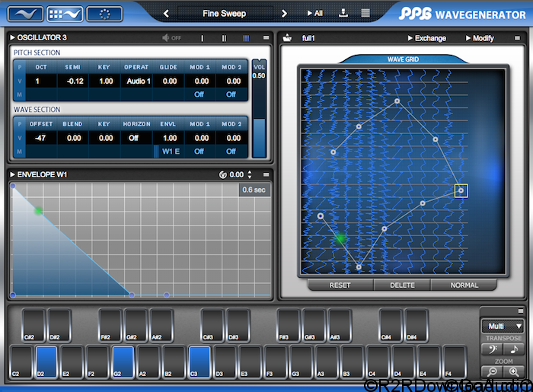Toggle the highlighted C3 key pad
Viewport: 533px width, 392px height.
coord(199,362)
